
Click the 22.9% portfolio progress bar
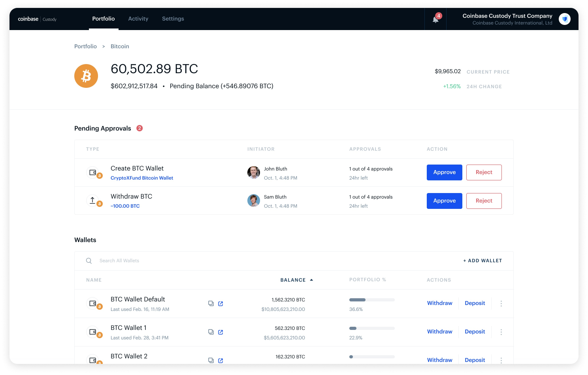tap(372, 328)
